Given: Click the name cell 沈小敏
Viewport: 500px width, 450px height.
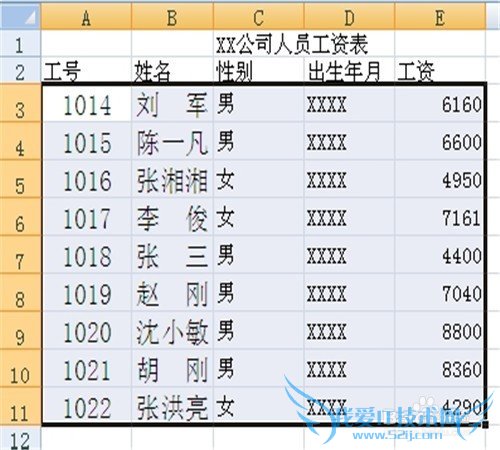Looking at the screenshot, I should [x=172, y=331].
